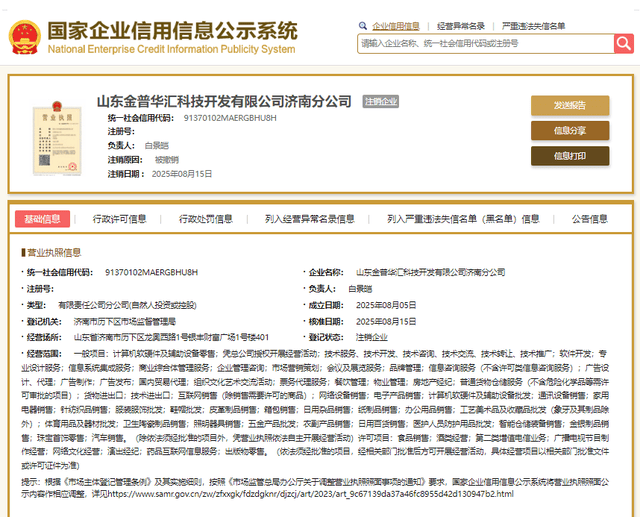Click the 信息分享 button
The image size is (640, 517).
click(570, 131)
